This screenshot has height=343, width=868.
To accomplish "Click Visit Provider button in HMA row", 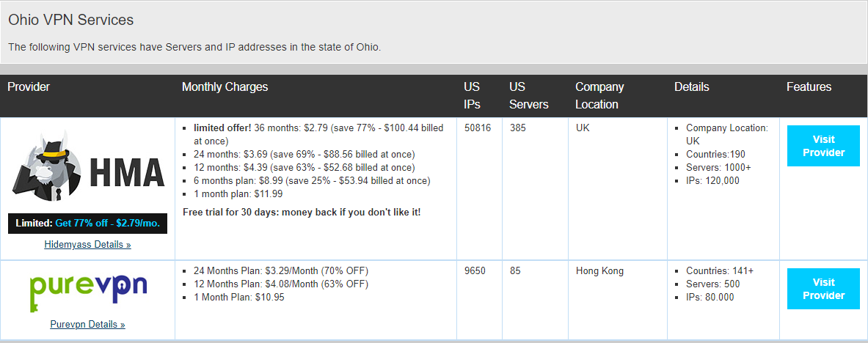I will [823, 146].
